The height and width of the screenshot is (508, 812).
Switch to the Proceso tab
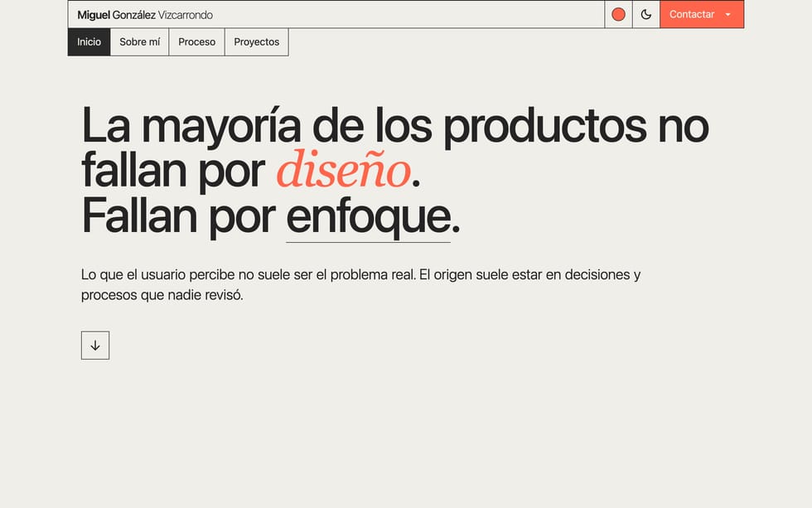(x=197, y=42)
